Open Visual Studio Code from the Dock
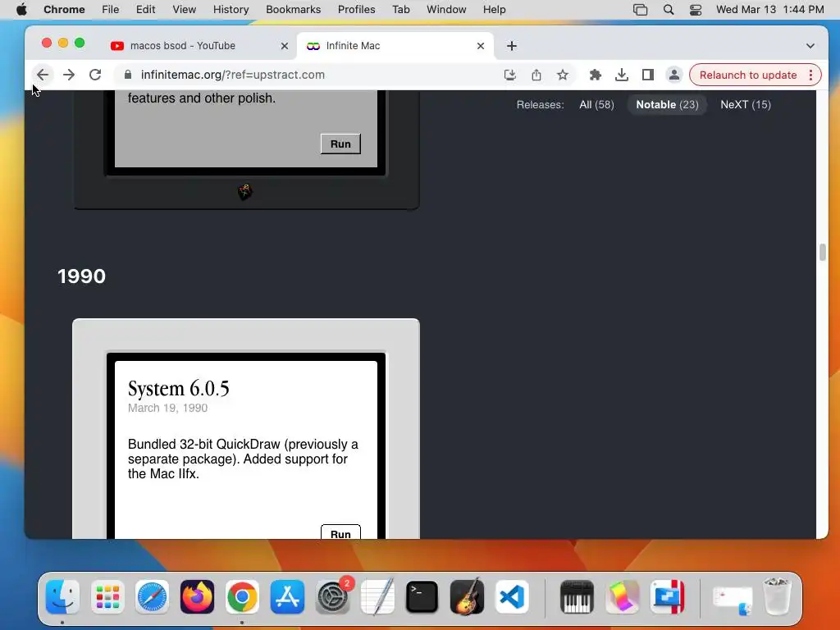Image resolution: width=840 pixels, height=630 pixels. pyautogui.click(x=512, y=597)
